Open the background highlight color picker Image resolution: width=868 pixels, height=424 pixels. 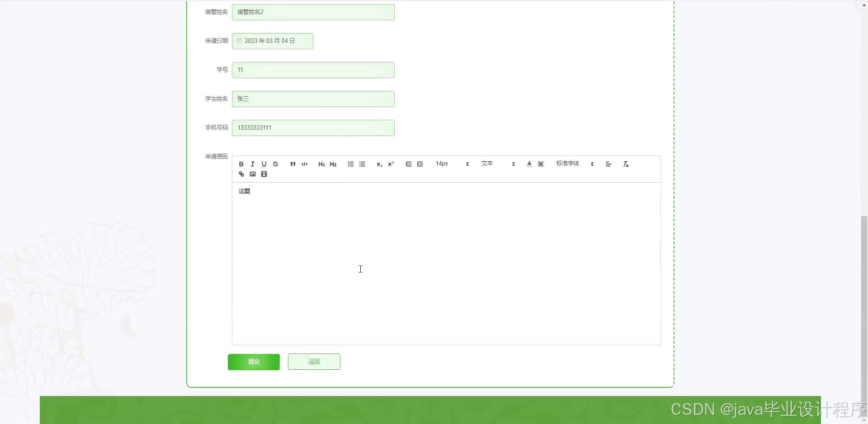click(541, 164)
